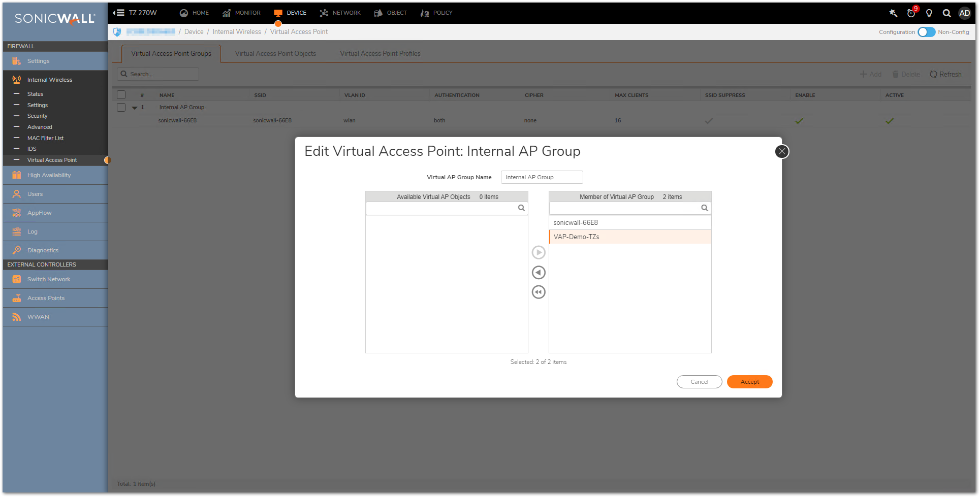Viewport: 980px width, 497px height.
Task: Collapse the Internal AP Group row arrow
Action: pyautogui.click(x=135, y=108)
